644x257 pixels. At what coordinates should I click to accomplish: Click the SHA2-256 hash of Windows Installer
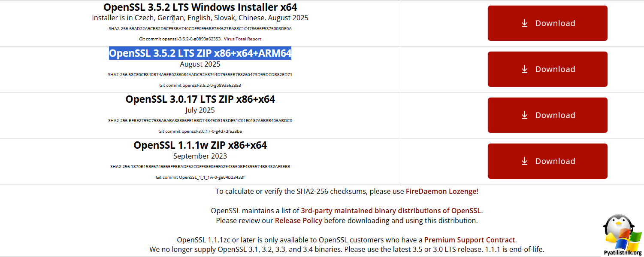(x=200, y=29)
